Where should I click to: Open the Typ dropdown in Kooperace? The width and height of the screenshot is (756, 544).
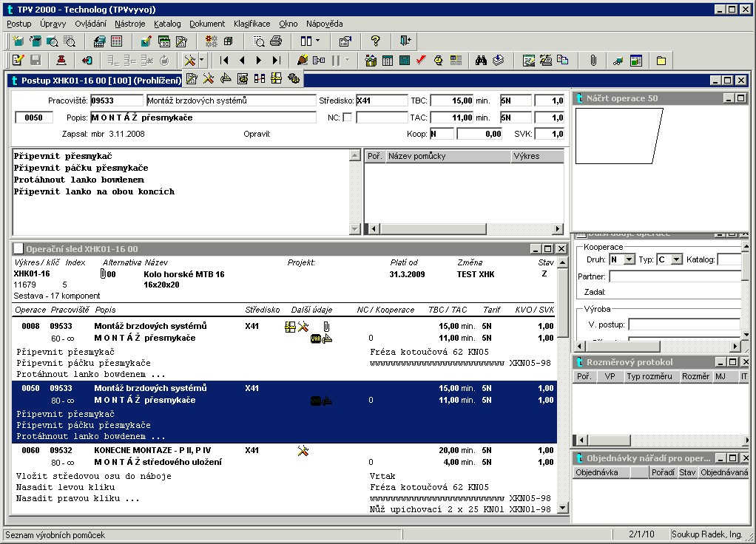(676, 259)
